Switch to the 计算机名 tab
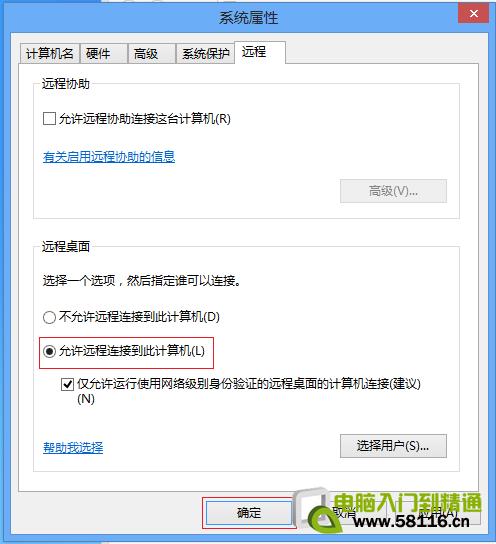Viewport: 496px width, 544px height. (x=50, y=54)
